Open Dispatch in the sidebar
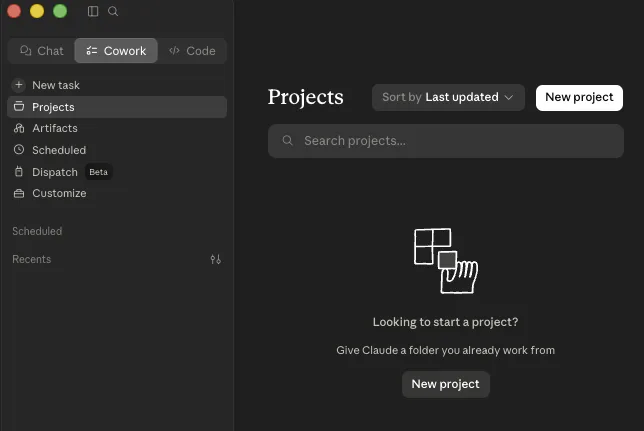Viewport: 644px width, 431px height. click(x=117, y=172)
